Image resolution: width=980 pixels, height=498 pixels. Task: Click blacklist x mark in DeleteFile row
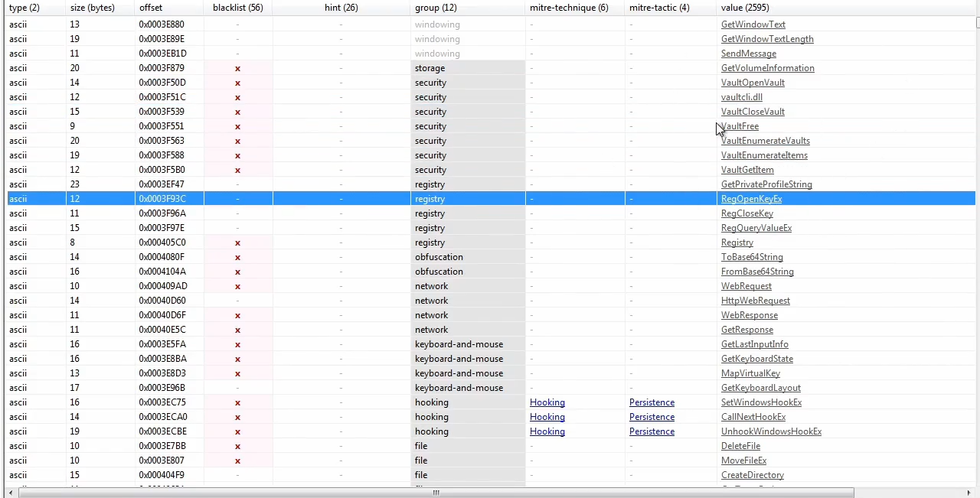pos(237,446)
